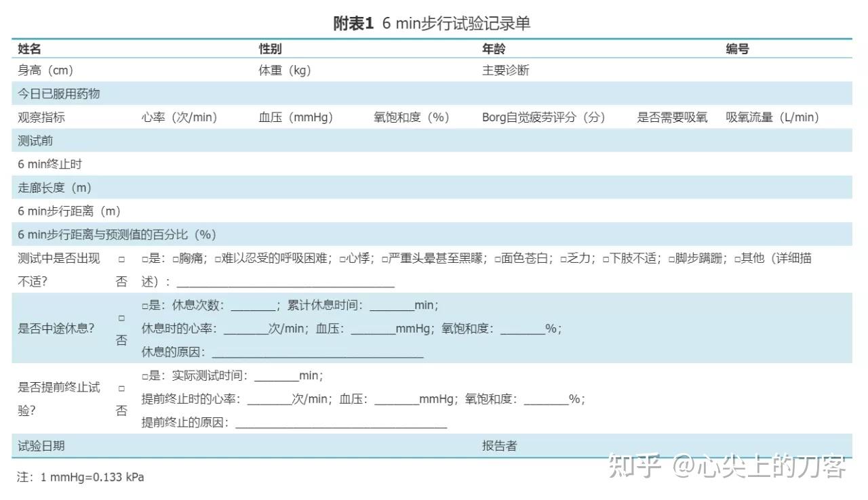
Task: Click the 性别 header cell
Action: pos(270,49)
